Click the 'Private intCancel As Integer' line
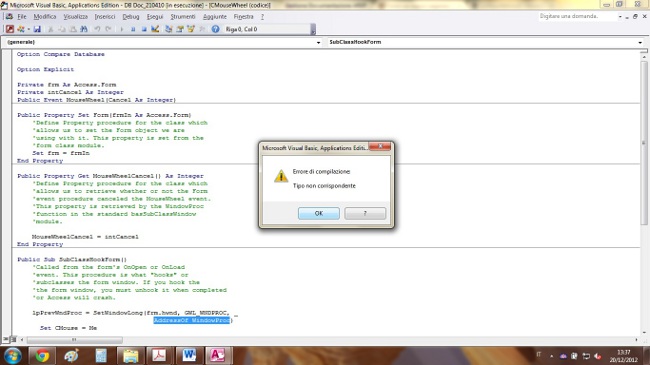 pos(70,92)
